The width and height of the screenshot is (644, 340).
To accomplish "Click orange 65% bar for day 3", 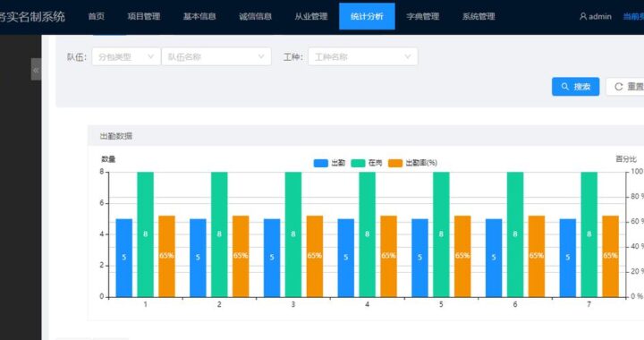I will point(315,256).
